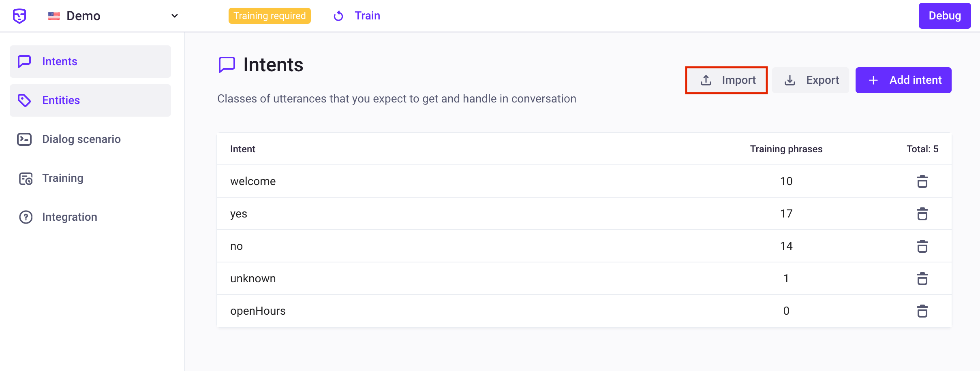Open the openHours intent
Screen dimensions: 980x371
point(584,311)
